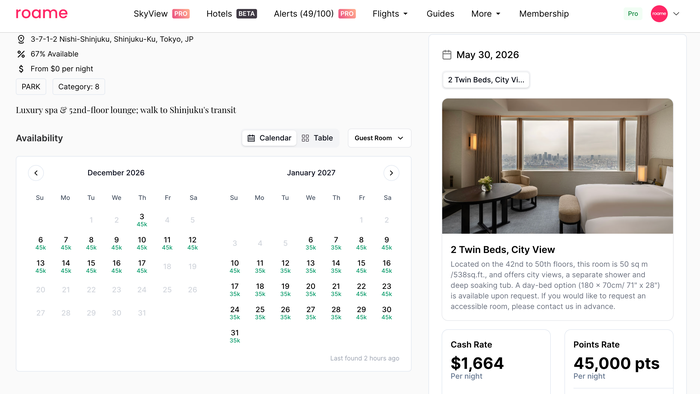Click the location pin icon by address
This screenshot has height=394, width=700.
[x=21, y=39]
